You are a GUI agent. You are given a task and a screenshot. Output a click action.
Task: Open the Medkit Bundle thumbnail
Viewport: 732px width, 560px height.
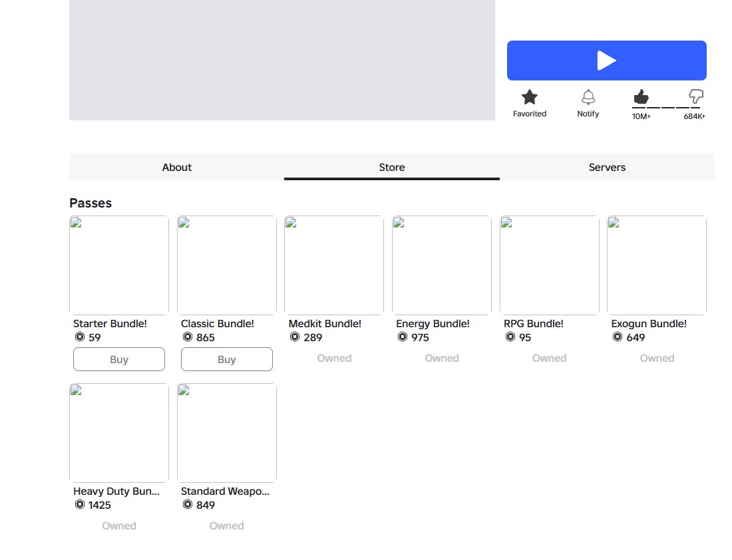(x=334, y=265)
